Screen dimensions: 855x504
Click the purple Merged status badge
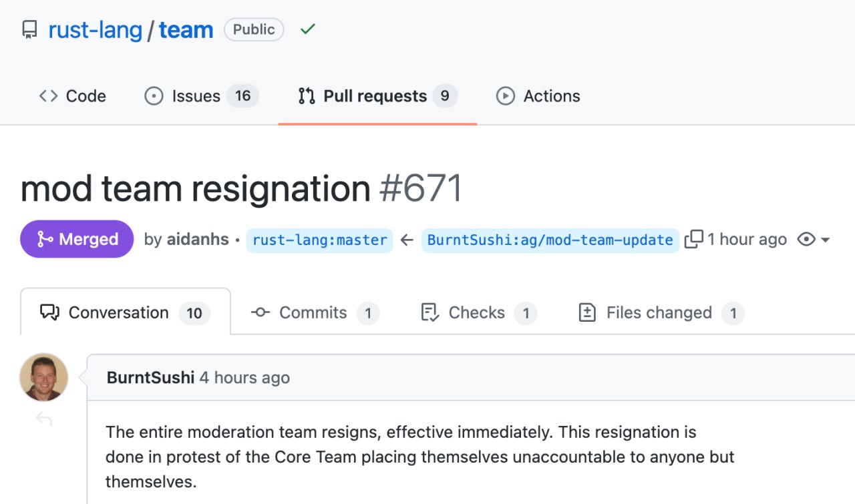click(77, 239)
